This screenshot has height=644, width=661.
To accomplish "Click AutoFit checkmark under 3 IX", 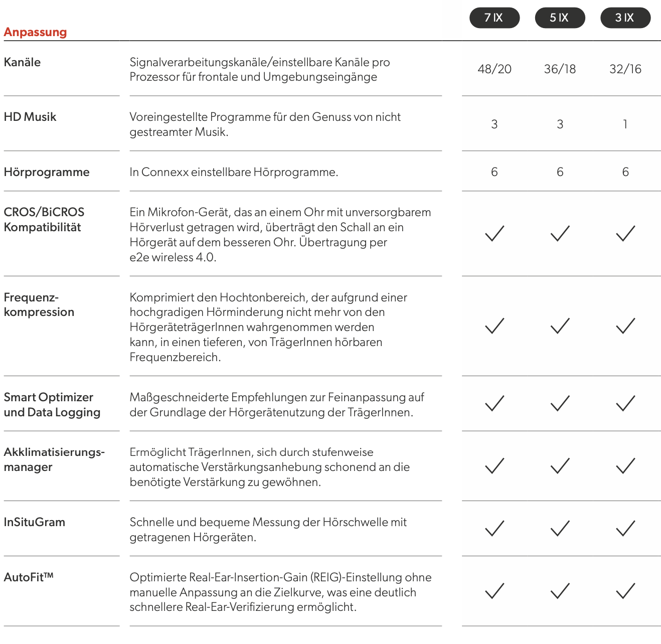I will pos(625,591).
